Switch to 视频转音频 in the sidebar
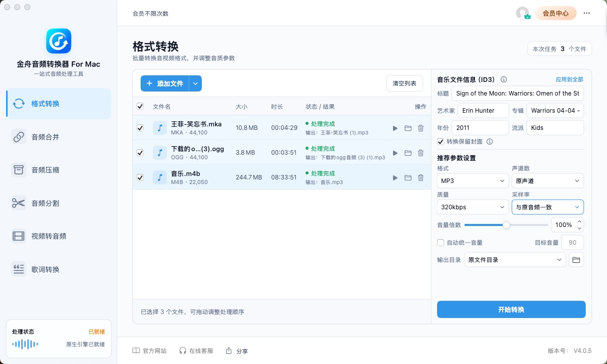607x364 pixels. pos(59,236)
